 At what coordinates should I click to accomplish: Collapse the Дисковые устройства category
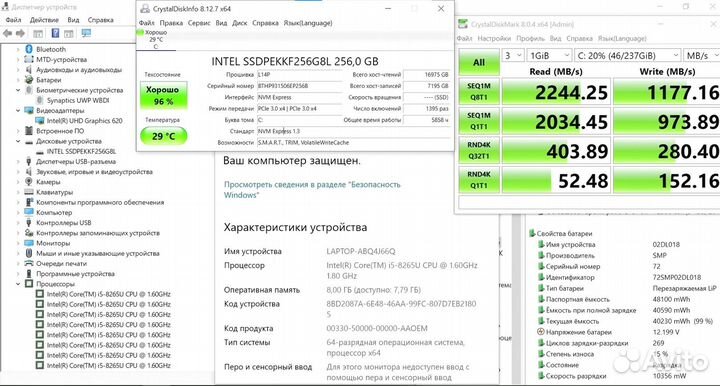tap(18, 141)
